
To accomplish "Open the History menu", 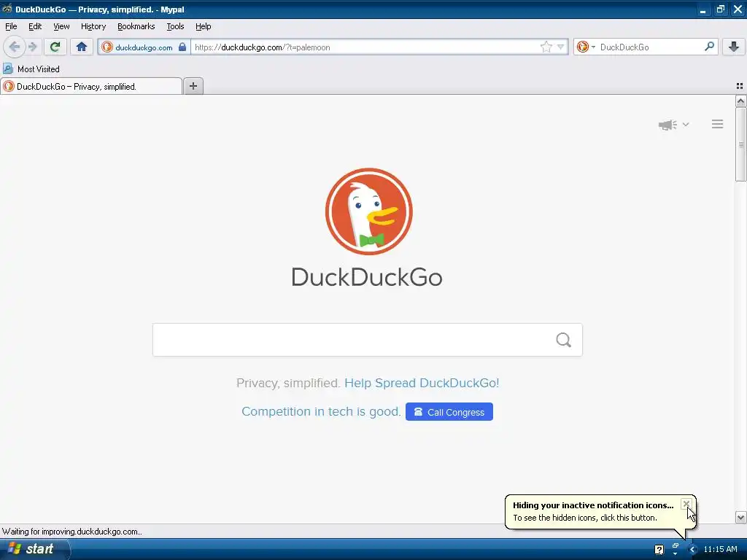I will (x=93, y=27).
